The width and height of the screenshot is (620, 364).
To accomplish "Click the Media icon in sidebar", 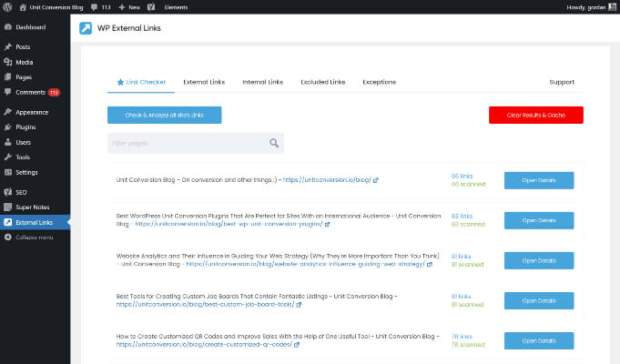I will coord(8,62).
